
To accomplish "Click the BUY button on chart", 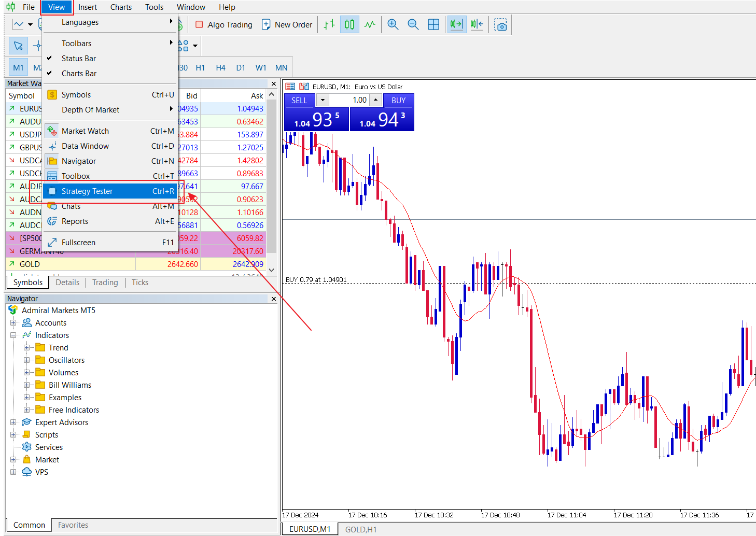I will coord(399,101).
